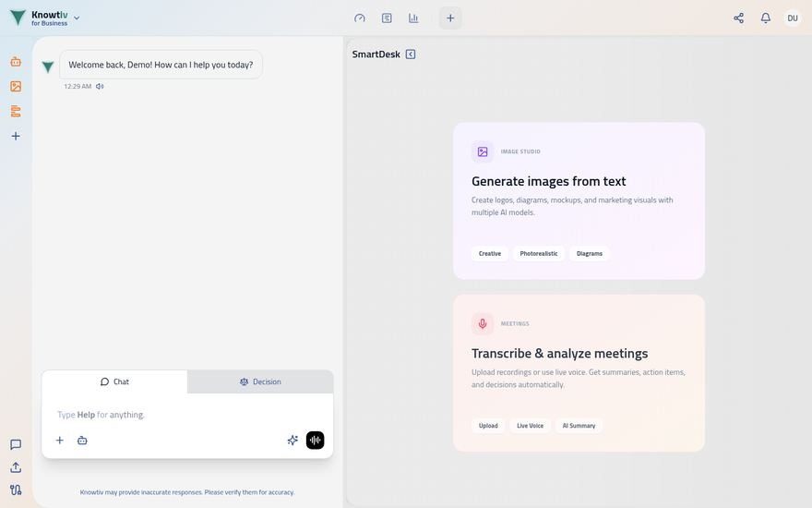Click the welcome message bubble
Viewport: 812px width, 508px height.
click(161, 65)
